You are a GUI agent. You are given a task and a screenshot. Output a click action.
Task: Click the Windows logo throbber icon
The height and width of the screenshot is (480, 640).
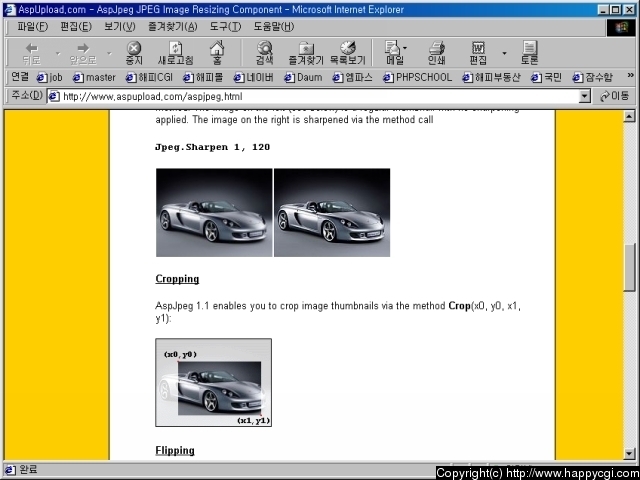click(621, 28)
